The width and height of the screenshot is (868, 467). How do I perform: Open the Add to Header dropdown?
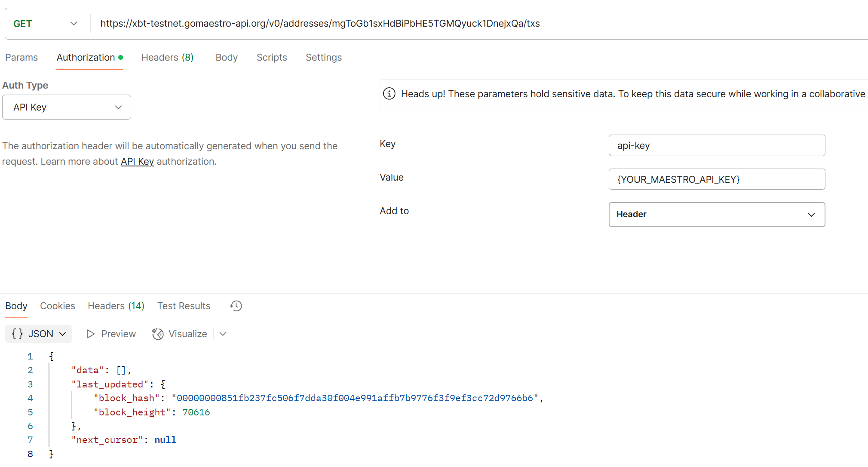click(717, 215)
